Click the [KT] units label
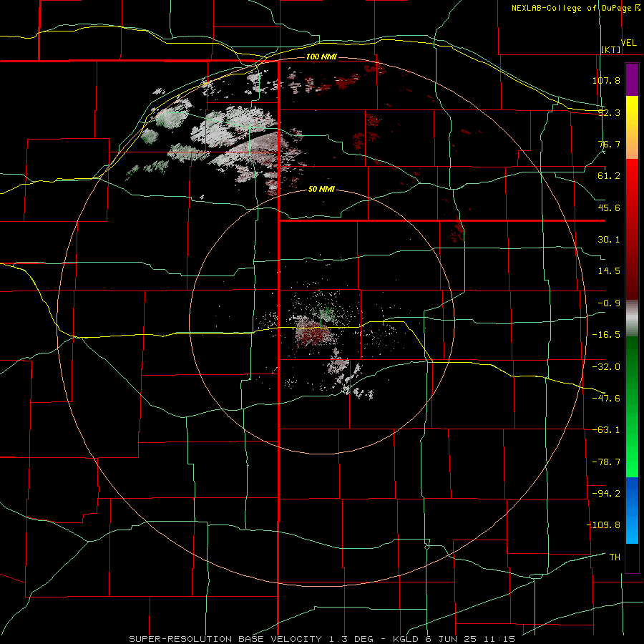Viewport: 644px width, 644px height. [611, 49]
